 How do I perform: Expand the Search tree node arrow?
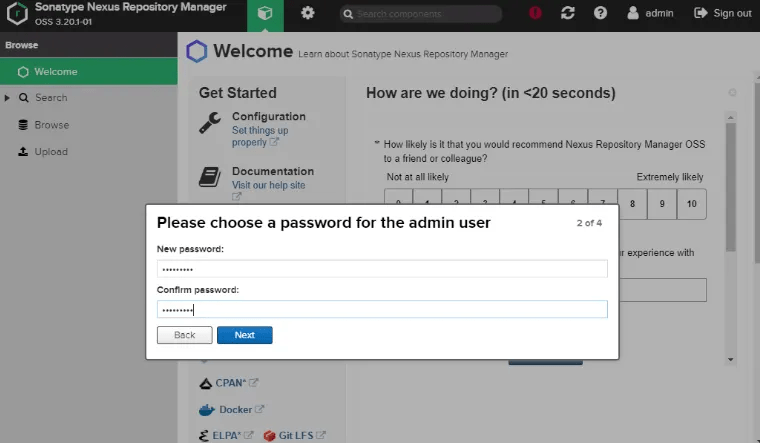click(8, 98)
